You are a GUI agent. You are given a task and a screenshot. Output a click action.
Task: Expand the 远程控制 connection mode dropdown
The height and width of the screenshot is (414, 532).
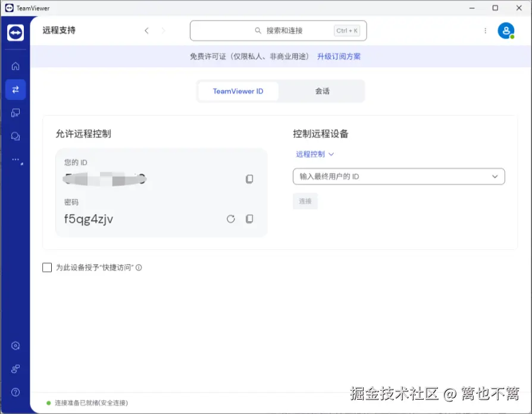[314, 153]
